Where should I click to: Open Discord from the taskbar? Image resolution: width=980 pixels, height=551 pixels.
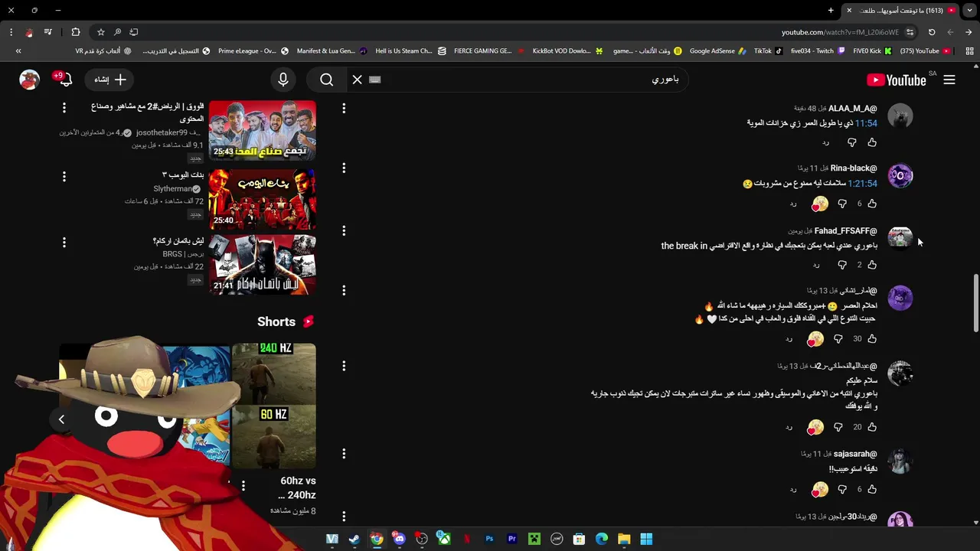(399, 539)
